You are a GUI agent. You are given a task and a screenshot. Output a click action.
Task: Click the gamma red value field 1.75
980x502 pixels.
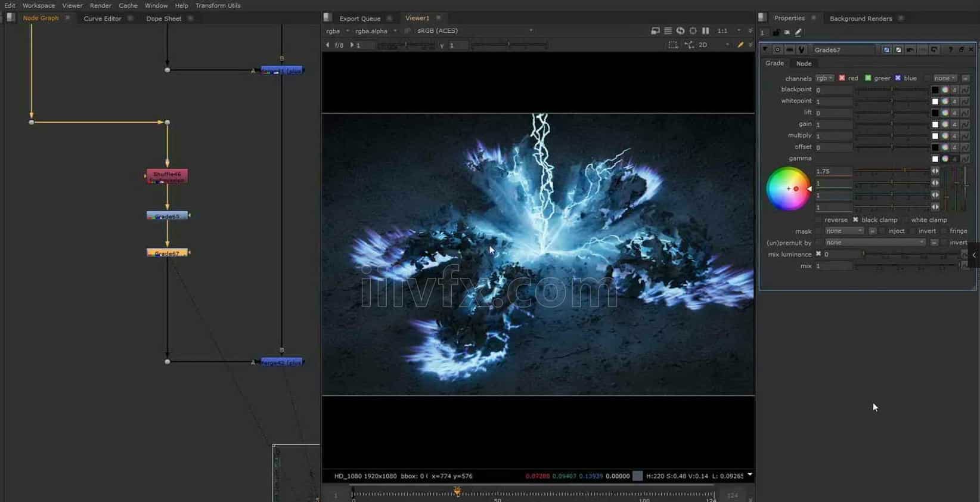(833, 171)
